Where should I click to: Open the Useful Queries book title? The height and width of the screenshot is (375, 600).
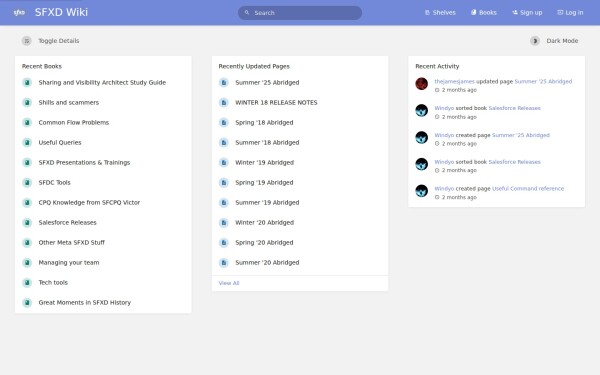coord(60,142)
